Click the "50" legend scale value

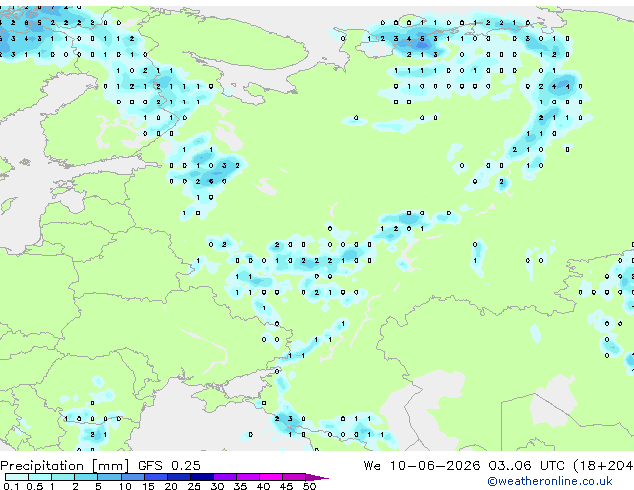[x=310, y=486]
